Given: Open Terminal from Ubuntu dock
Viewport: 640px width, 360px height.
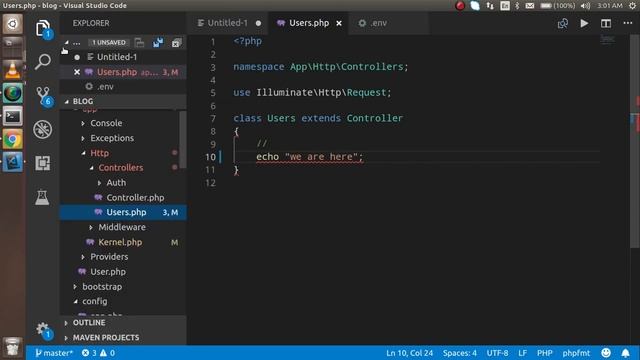Looking at the screenshot, I should [13, 117].
